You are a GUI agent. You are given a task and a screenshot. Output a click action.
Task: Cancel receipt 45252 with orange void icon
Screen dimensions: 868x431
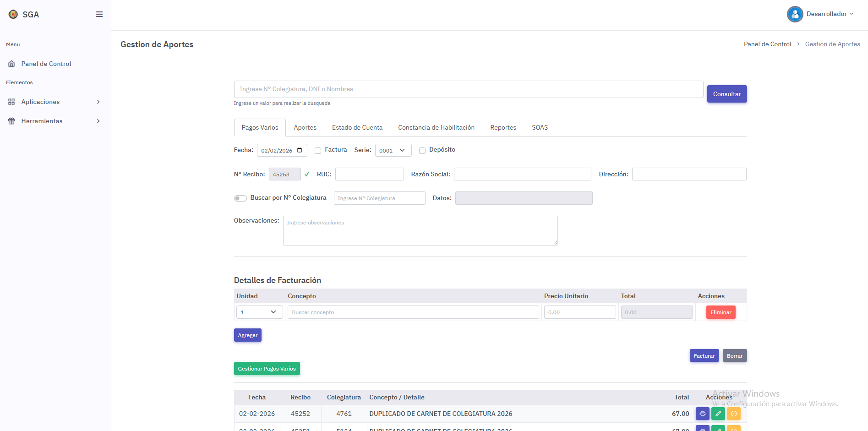pyautogui.click(x=733, y=414)
